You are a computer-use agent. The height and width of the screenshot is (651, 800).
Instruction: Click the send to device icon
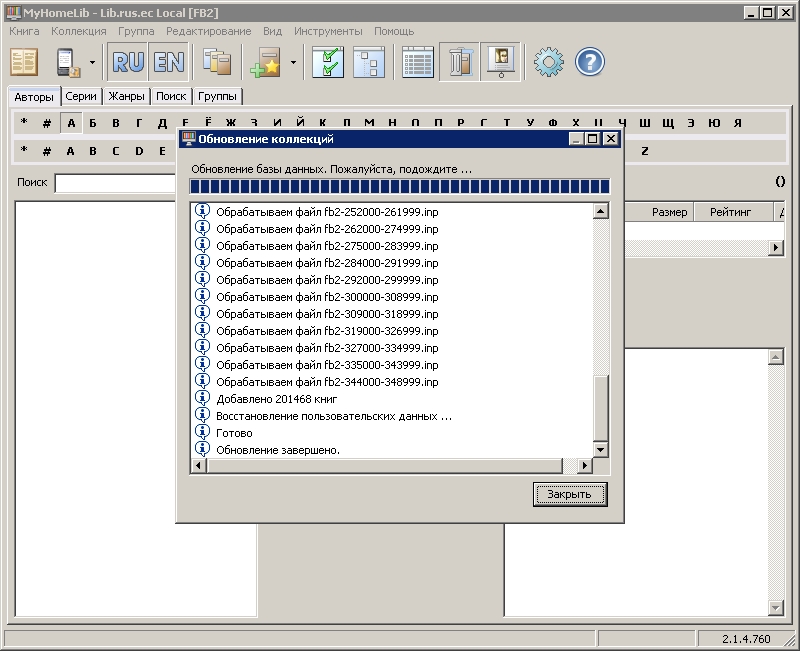pos(68,62)
